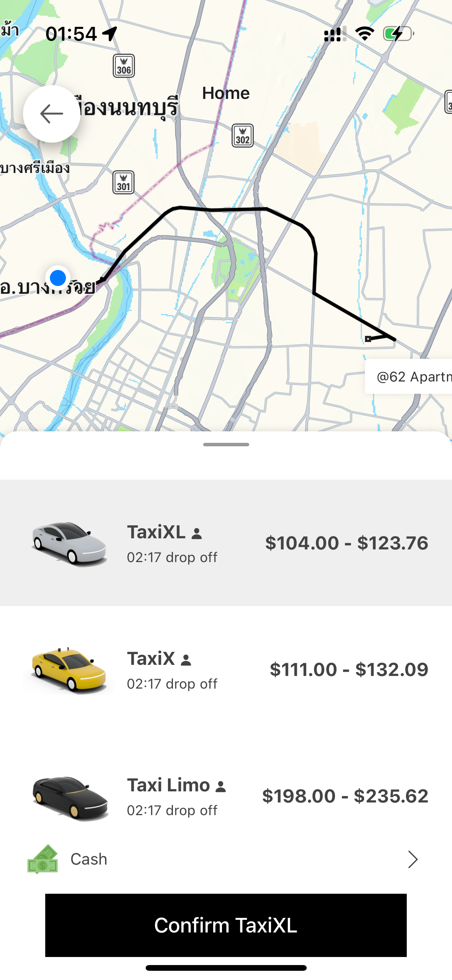Tap the TaxiX price range $111.00 - $132.09
The image size is (452, 980).
pos(349,669)
